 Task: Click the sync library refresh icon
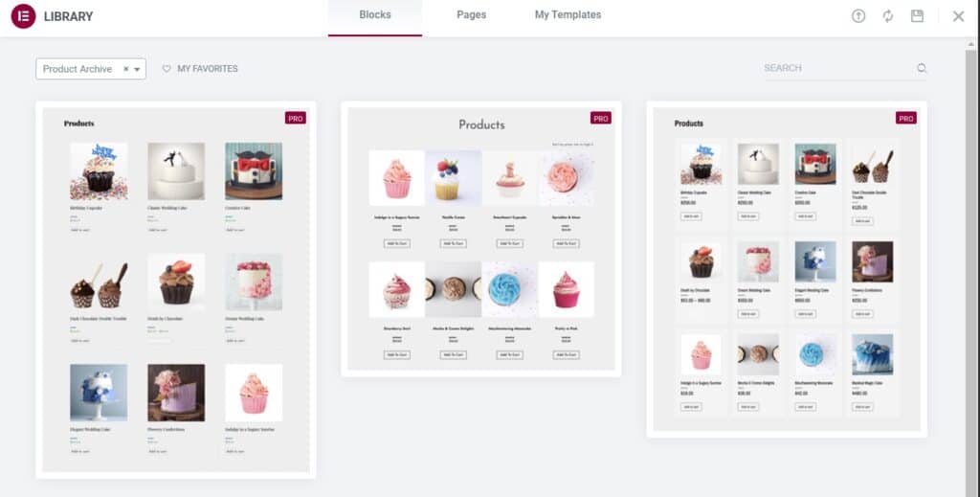887,16
